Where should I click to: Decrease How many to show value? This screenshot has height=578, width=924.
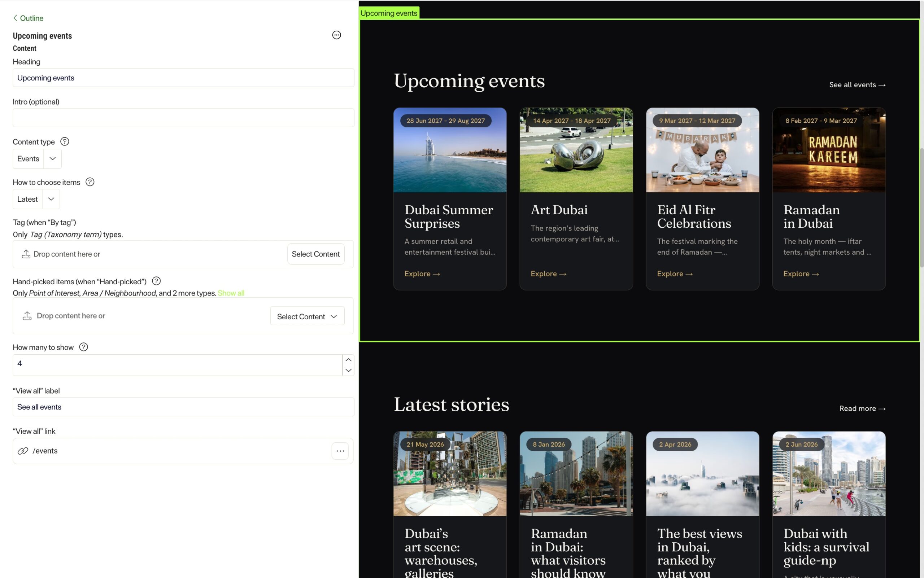click(348, 370)
